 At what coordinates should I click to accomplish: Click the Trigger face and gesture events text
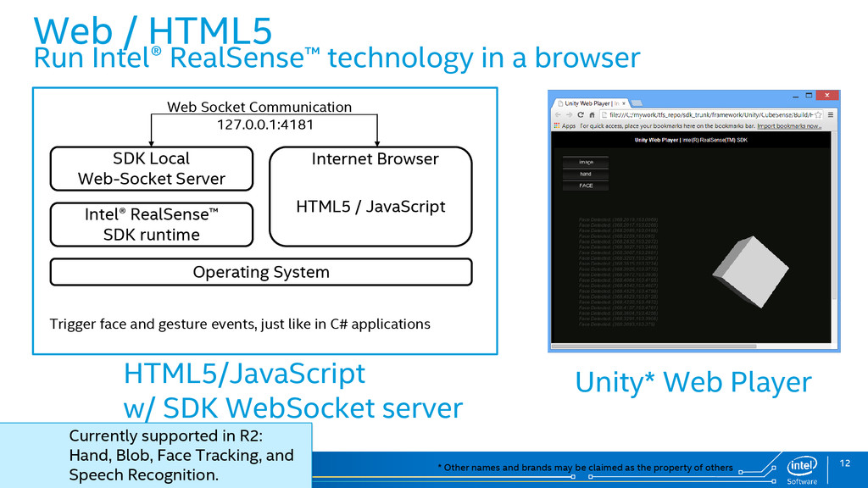[240, 324]
